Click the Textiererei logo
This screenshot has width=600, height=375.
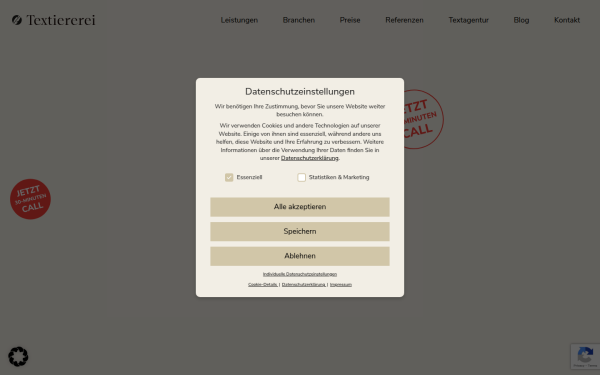tap(54, 20)
